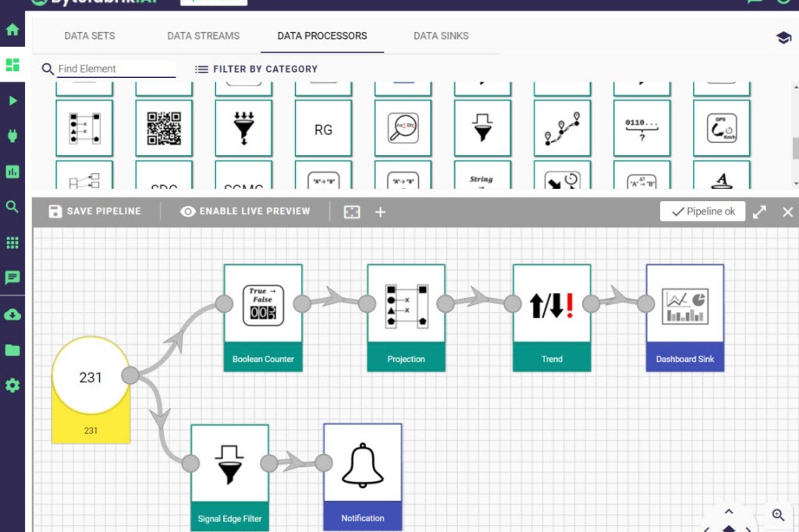
Task: Switch to the Data Sinks tab
Action: 441,36
